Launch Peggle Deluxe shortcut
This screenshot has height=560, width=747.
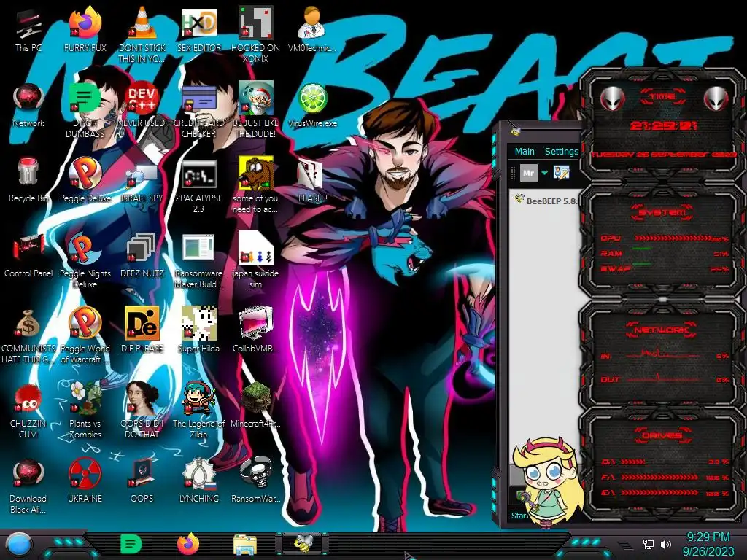click(x=85, y=180)
